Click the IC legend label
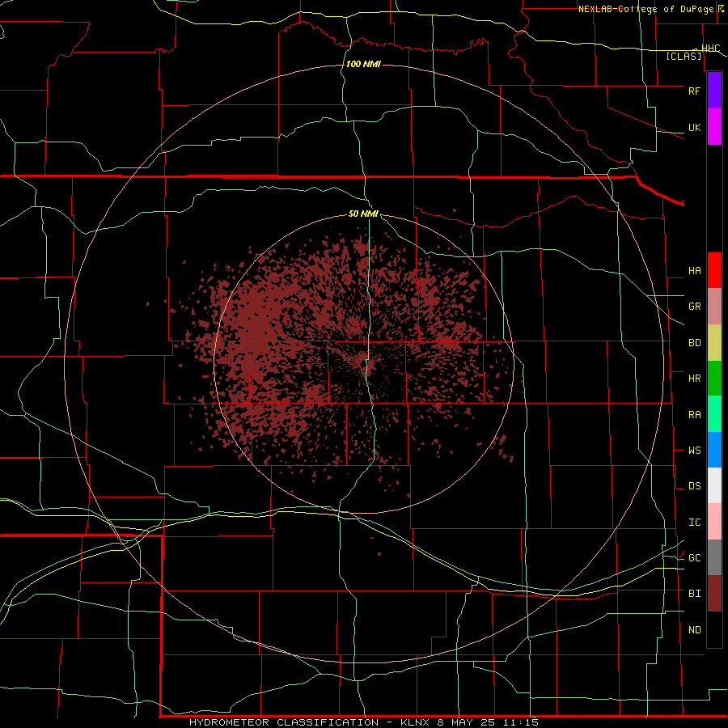 point(694,523)
